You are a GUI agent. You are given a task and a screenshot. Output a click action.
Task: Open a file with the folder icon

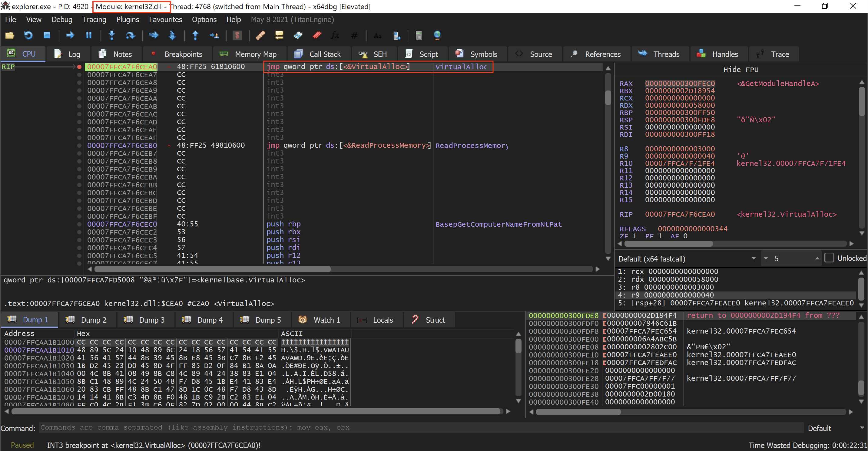[x=9, y=35]
